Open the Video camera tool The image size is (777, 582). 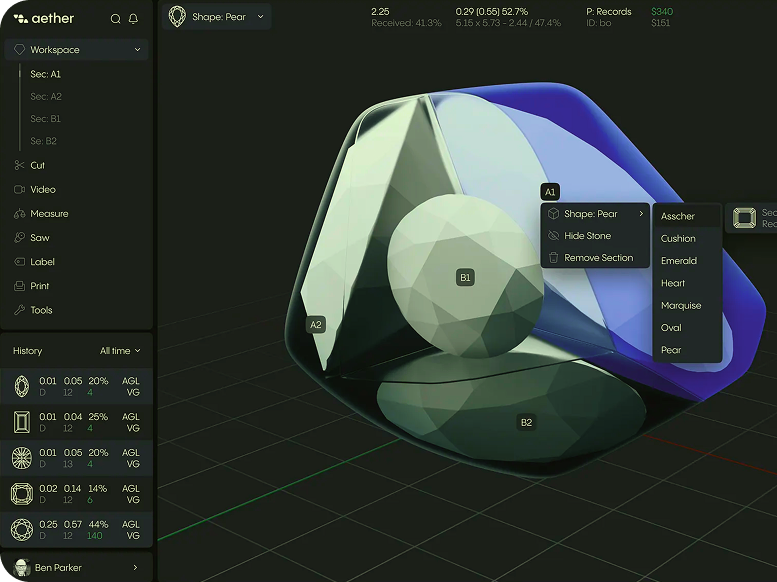tap(42, 189)
